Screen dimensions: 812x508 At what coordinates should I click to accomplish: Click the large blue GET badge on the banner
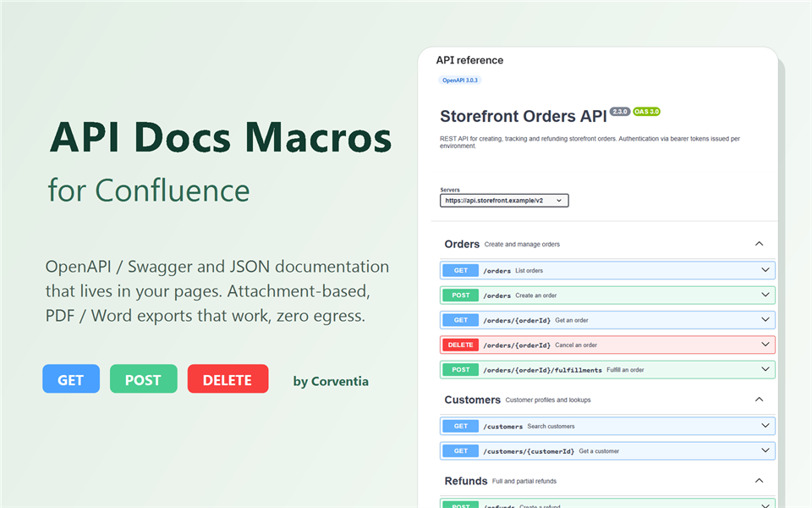pos(71,379)
